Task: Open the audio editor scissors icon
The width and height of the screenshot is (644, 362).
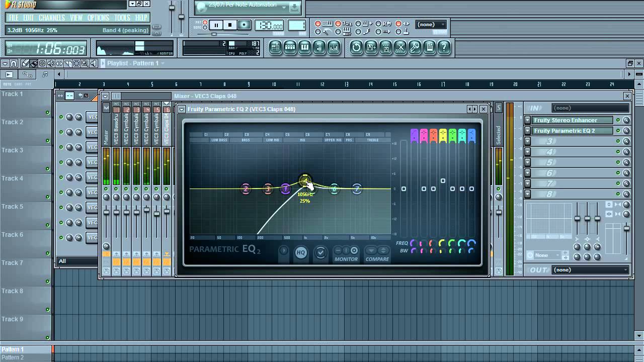Action: coord(400,48)
